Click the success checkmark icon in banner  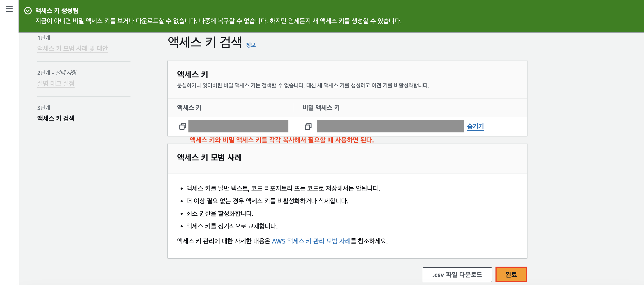coord(28,10)
